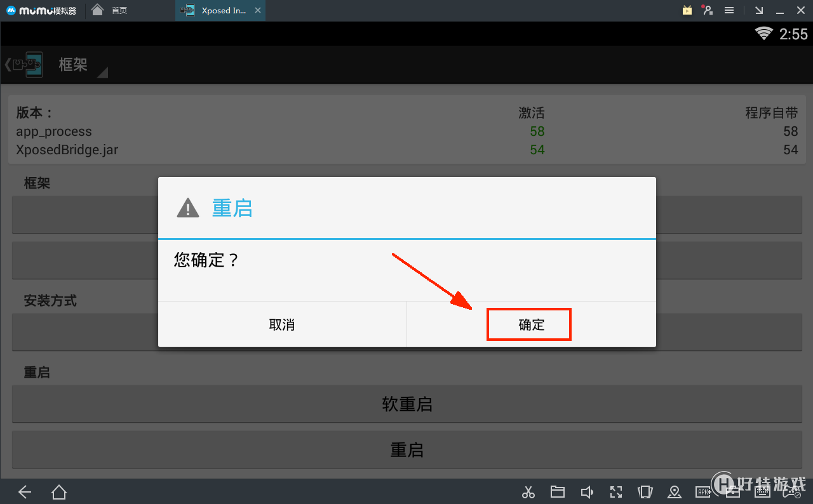Screen dimensions: 813x504
Task: Confirm reboot with the 确定 button
Action: (x=531, y=324)
